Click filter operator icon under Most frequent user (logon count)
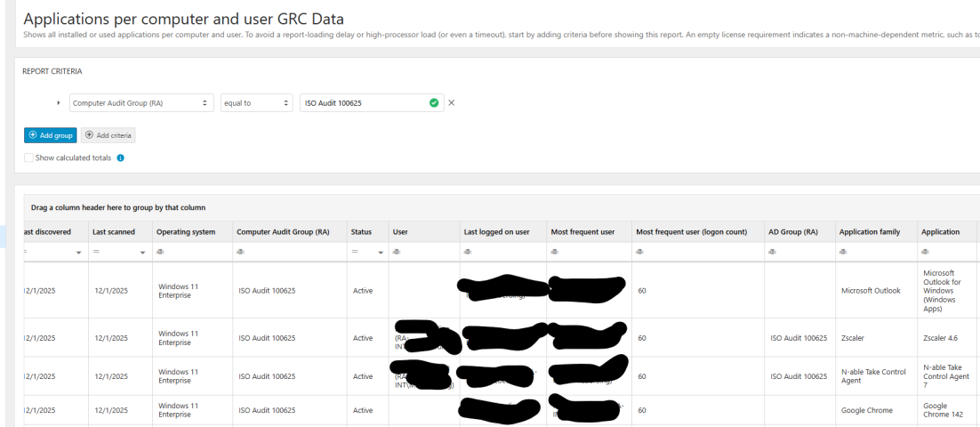The height and width of the screenshot is (427, 980). tap(639, 252)
